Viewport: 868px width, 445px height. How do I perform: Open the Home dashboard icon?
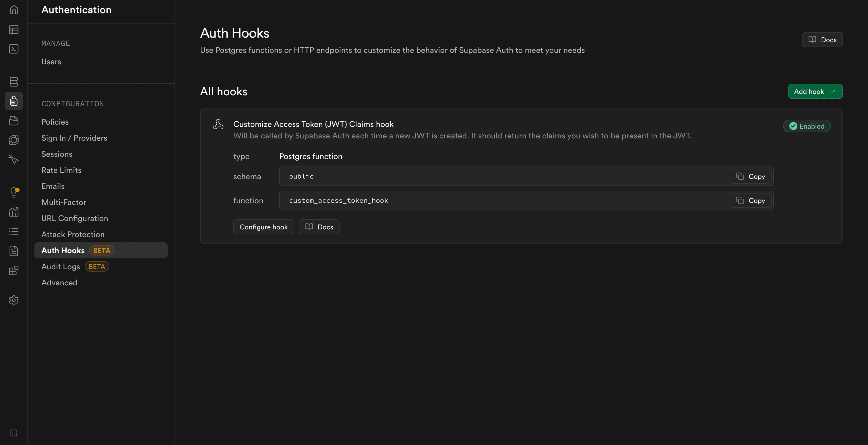14,10
